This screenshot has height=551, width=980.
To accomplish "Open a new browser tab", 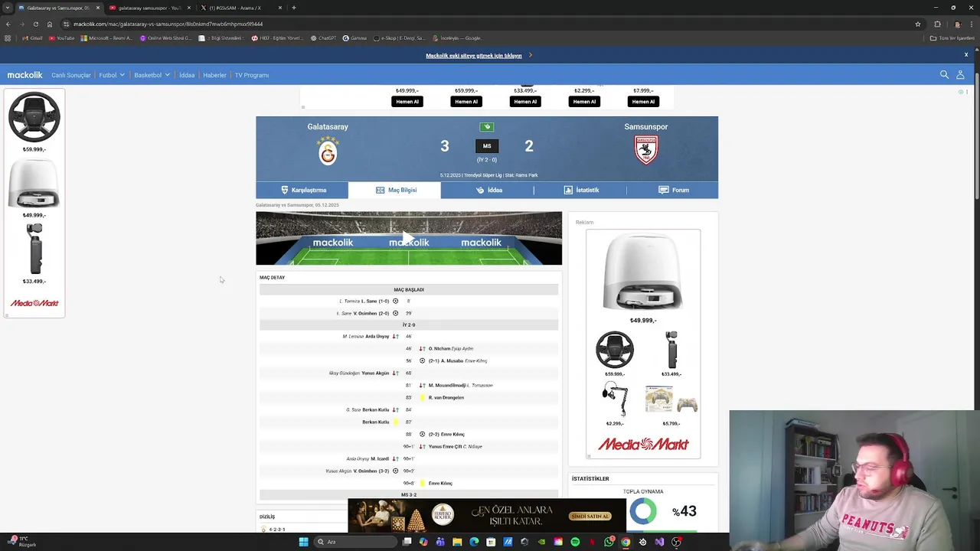I will coord(294,8).
